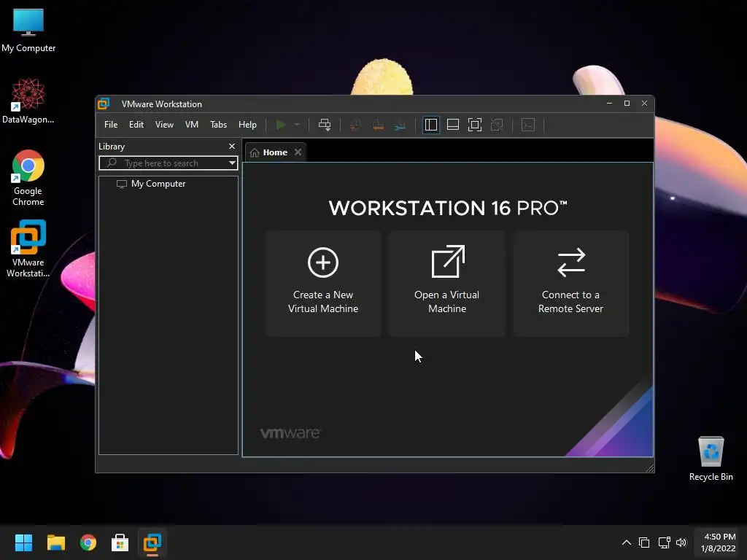Toggle the thumbnail bar view icon

click(x=452, y=125)
